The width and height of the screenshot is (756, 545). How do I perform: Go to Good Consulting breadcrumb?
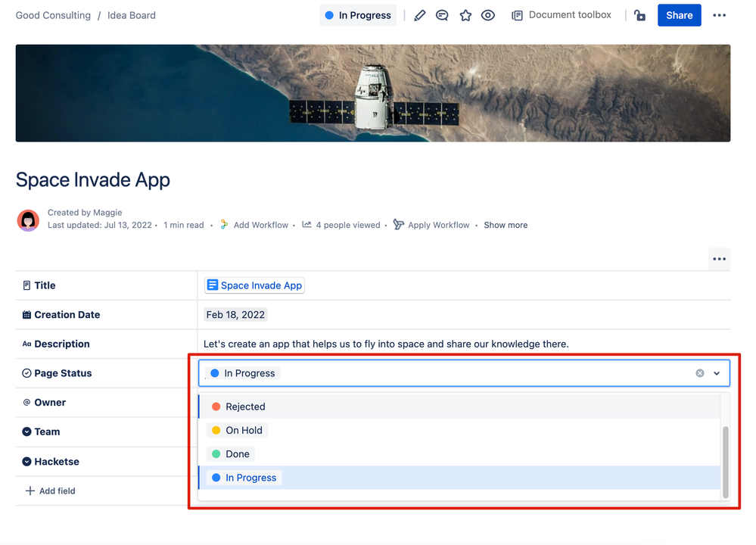click(x=53, y=15)
